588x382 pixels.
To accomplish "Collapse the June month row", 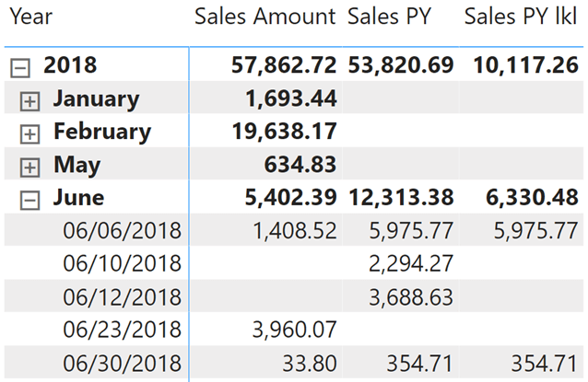I will pos(31,199).
